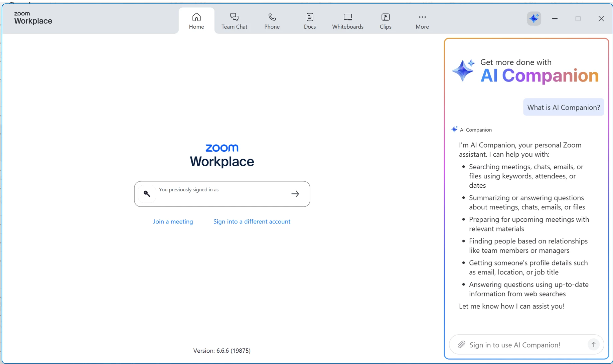Open the Home tab
Screen dimensions: 613x364
196,21
